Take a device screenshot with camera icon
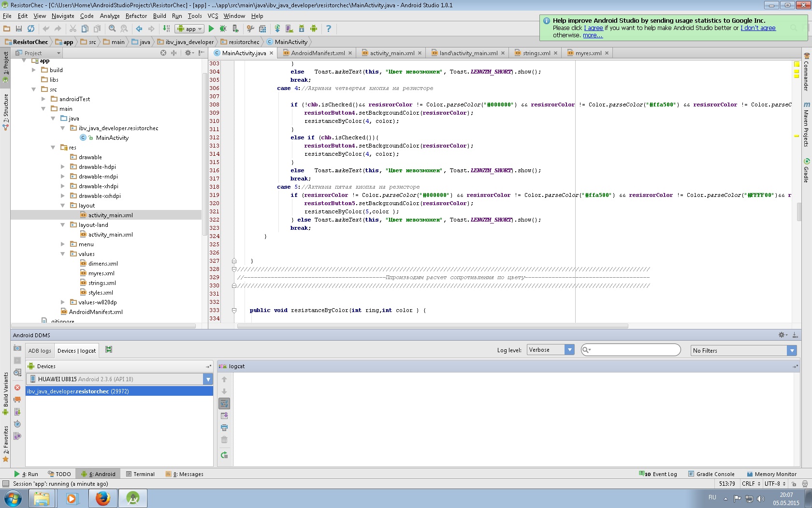Screen dimensions: 812x508 tap(17, 348)
